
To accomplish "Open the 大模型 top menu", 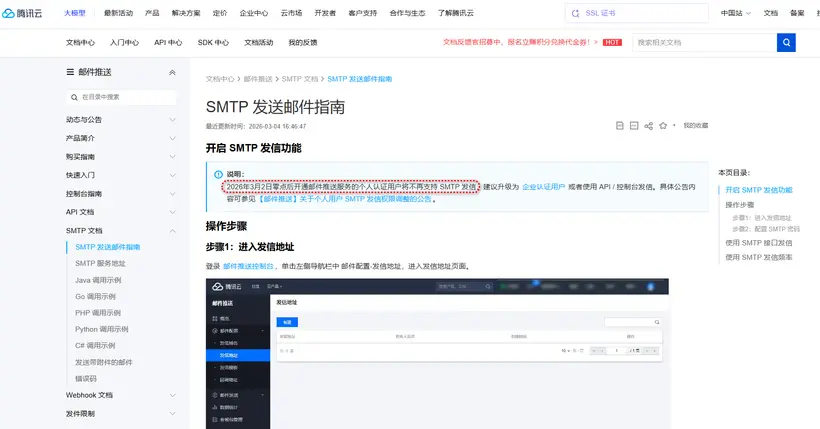I will point(75,13).
